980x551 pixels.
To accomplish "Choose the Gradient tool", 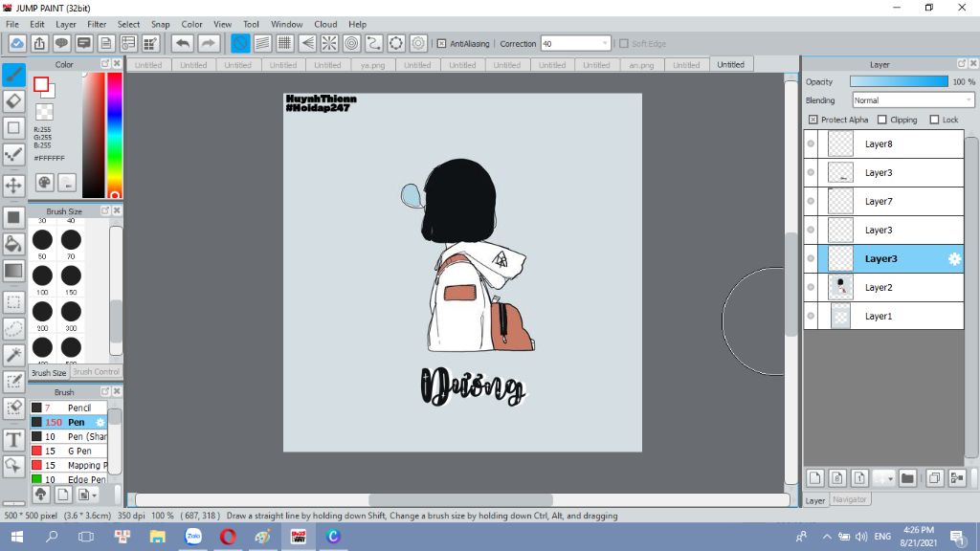I will (x=13, y=271).
